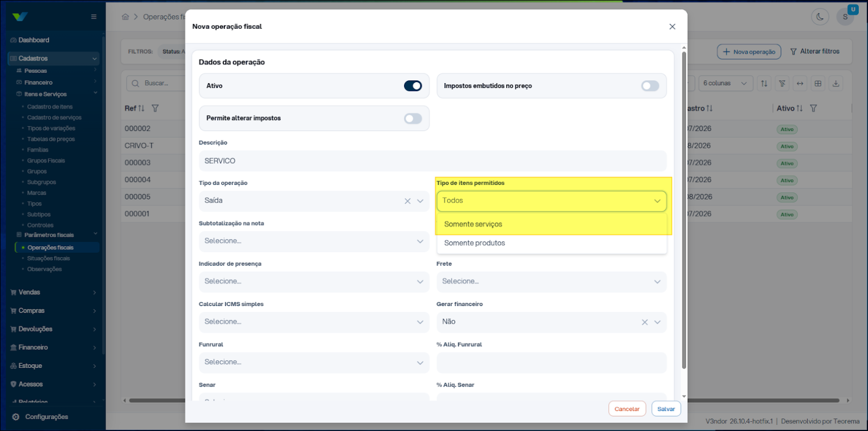This screenshot has height=431, width=868.
Task: Click the filter funnel beside the Ref column
Action: (x=155, y=108)
